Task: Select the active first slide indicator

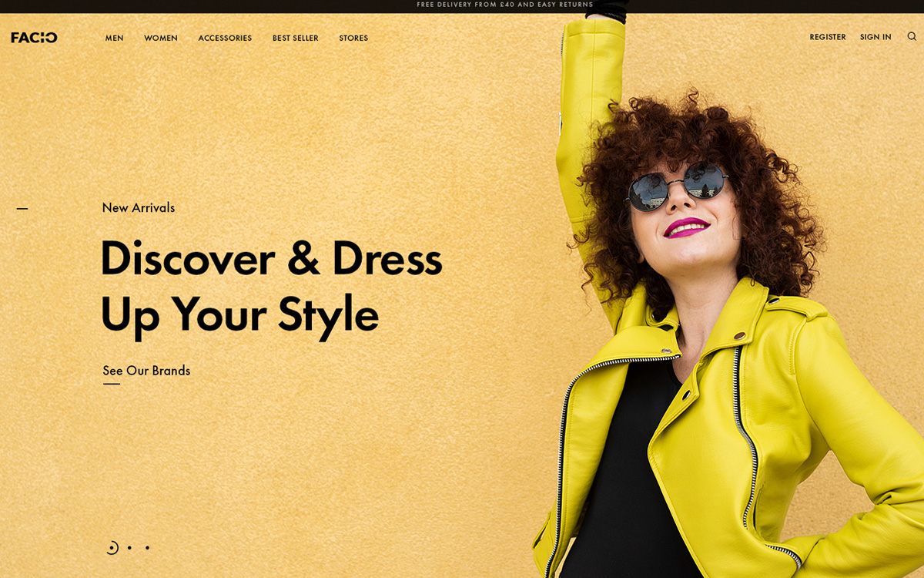Action: click(112, 548)
